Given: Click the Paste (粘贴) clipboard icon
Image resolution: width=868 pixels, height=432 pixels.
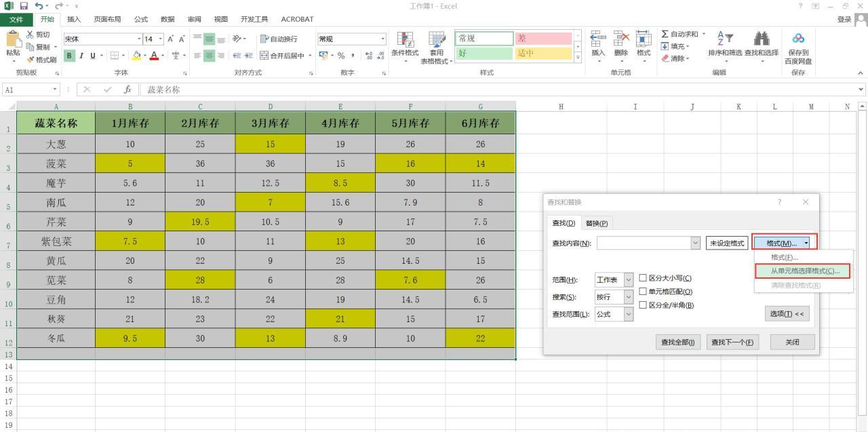Looking at the screenshot, I should click(13, 41).
